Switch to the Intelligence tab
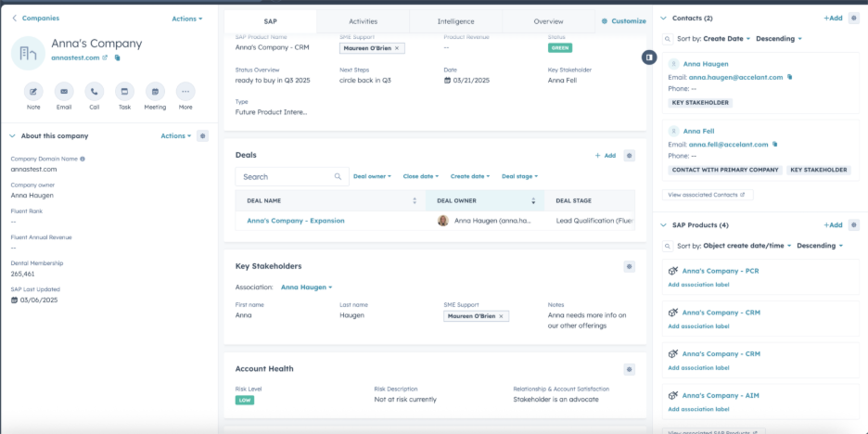Viewport: 868px width, 434px height. coord(455,21)
